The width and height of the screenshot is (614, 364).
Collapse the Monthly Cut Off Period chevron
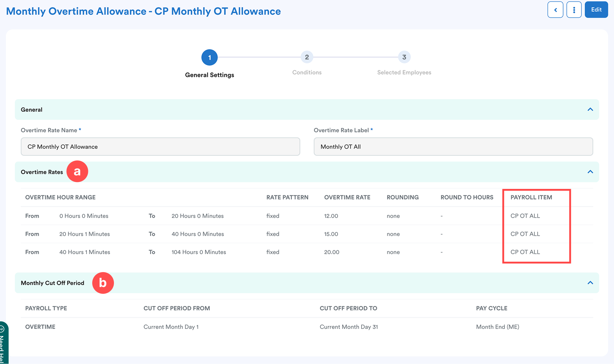point(590,283)
